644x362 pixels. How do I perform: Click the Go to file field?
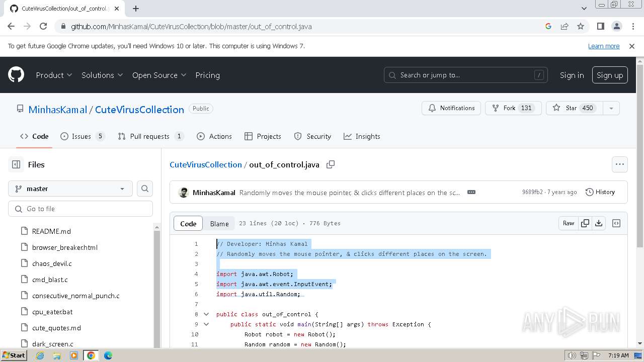coord(80,209)
